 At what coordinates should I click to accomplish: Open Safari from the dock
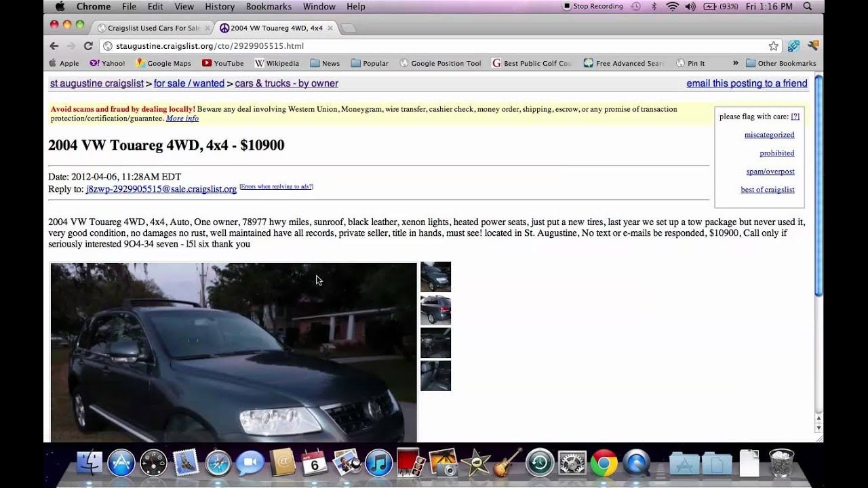click(x=218, y=463)
